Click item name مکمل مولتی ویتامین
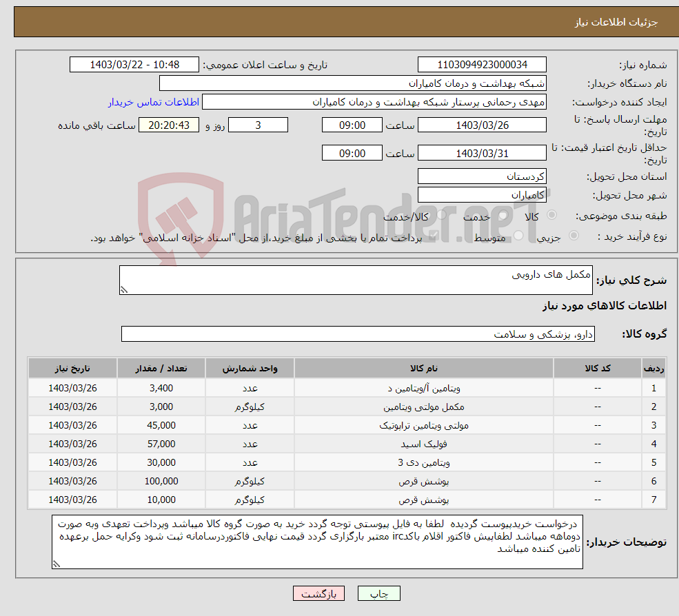This screenshot has width=679, height=616. click(x=424, y=407)
